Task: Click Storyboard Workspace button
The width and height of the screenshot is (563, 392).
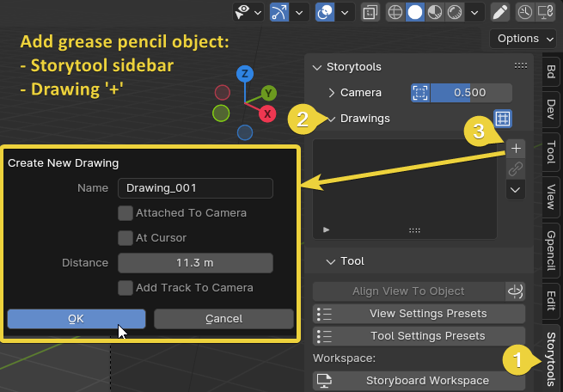Action: tap(419, 381)
